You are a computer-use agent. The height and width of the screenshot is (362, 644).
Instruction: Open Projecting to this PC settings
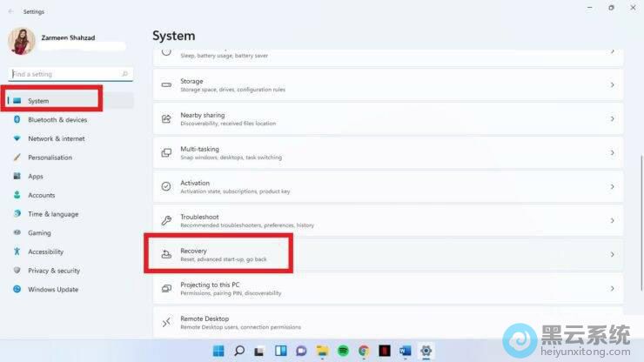point(388,289)
